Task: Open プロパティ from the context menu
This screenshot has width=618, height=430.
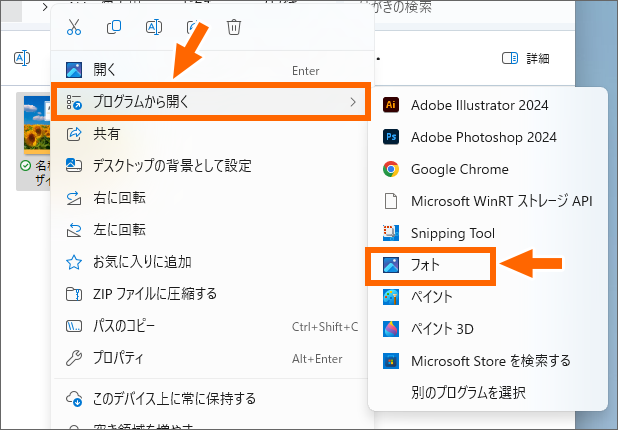Action: 212,358
